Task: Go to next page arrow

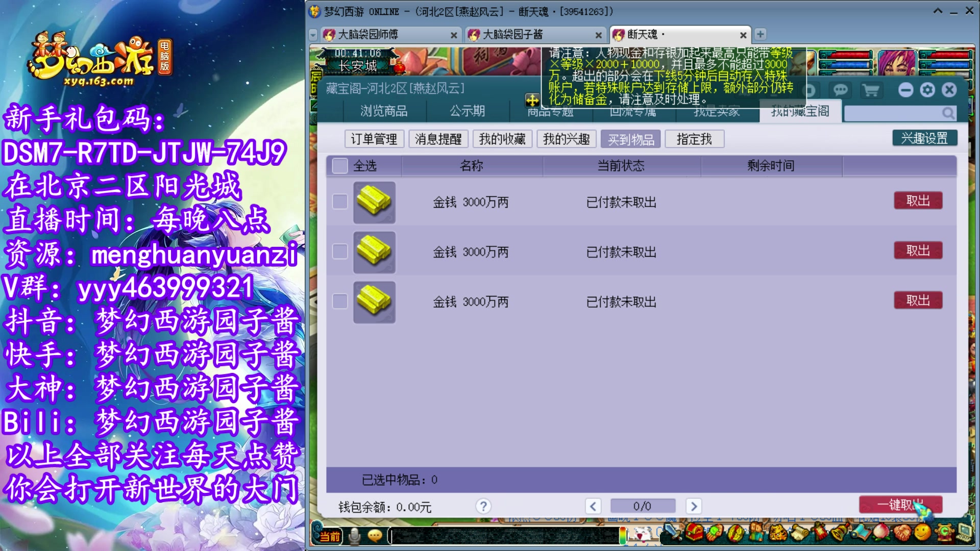Action: (693, 506)
